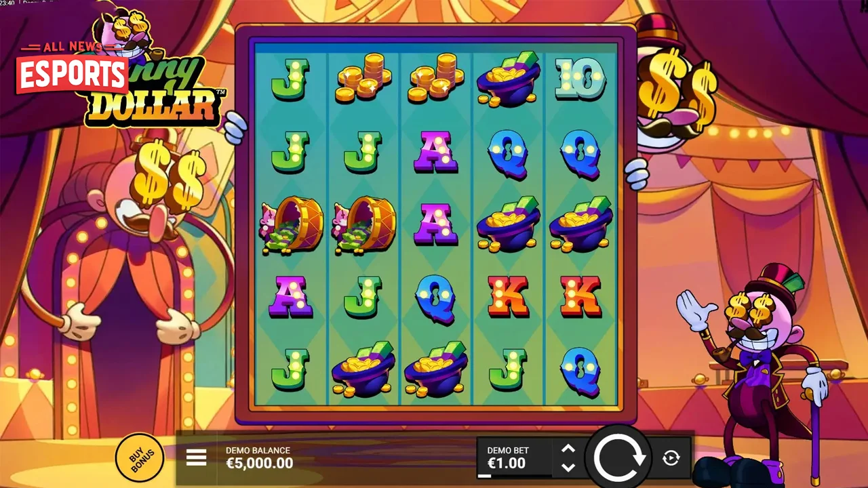Open the hamburger menu
This screenshot has height=488, width=868.
tap(196, 457)
